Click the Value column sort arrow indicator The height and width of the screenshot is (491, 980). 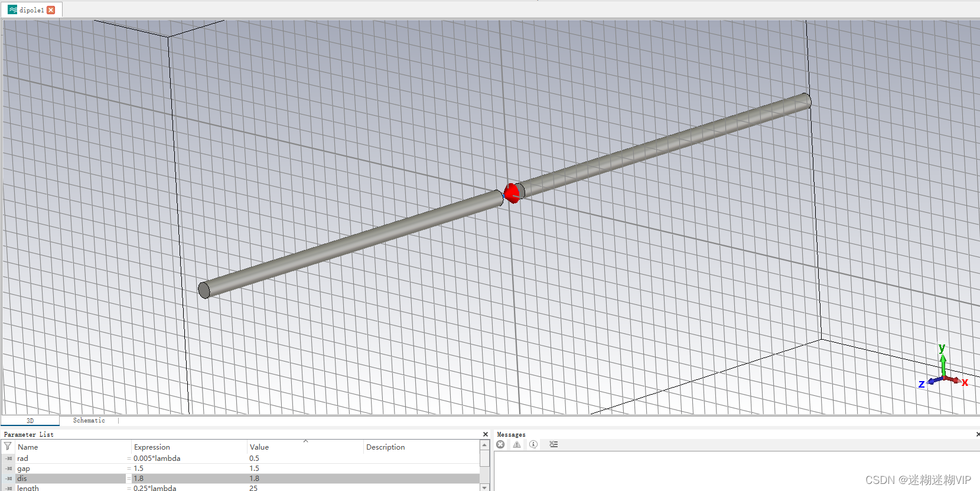point(305,441)
